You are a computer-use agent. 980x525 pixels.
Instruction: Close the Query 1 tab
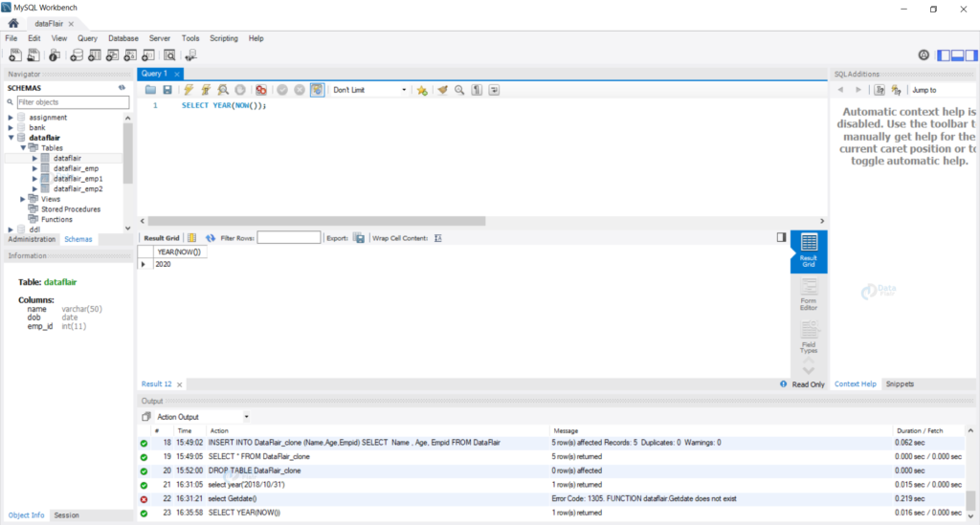point(177,74)
